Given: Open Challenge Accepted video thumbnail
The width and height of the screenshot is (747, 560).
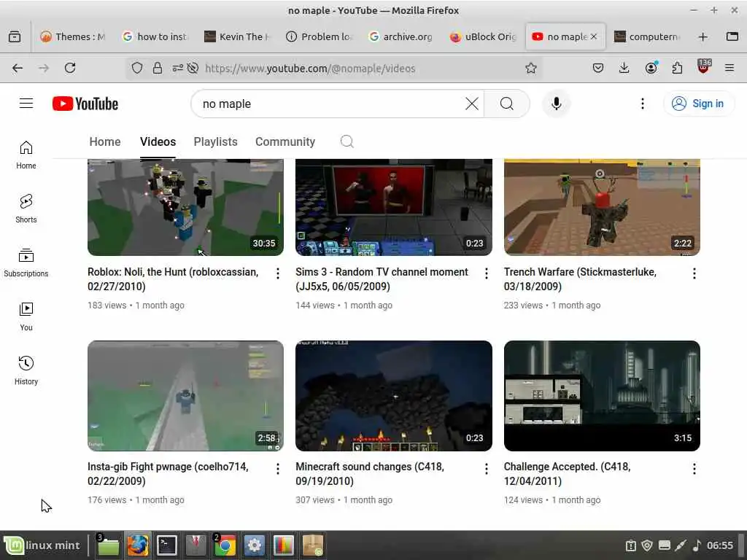Looking at the screenshot, I should (602, 396).
